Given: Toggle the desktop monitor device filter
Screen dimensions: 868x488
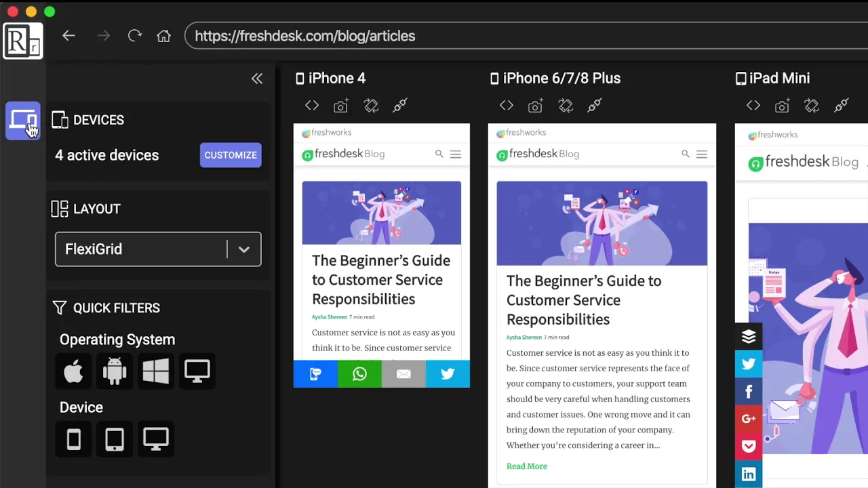Looking at the screenshot, I should point(156,439).
